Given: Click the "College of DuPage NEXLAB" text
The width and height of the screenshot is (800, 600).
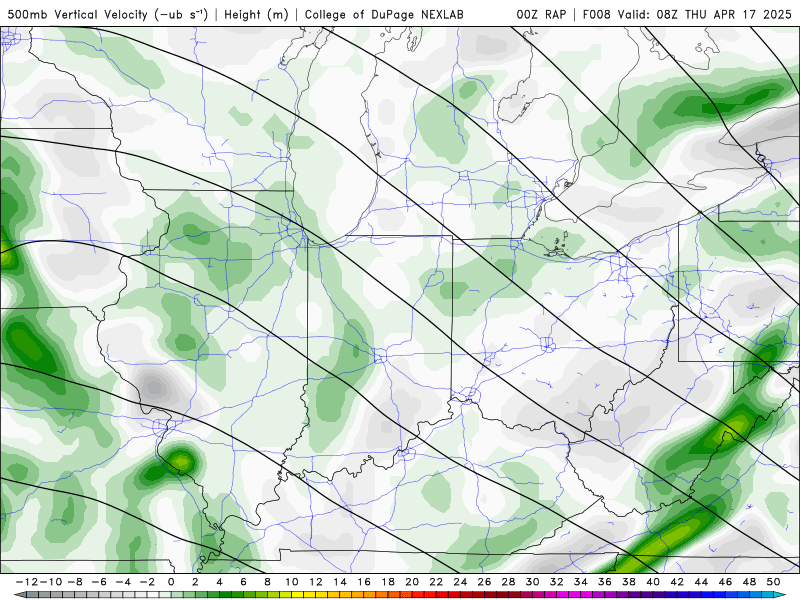Looking at the screenshot, I should [384, 14].
